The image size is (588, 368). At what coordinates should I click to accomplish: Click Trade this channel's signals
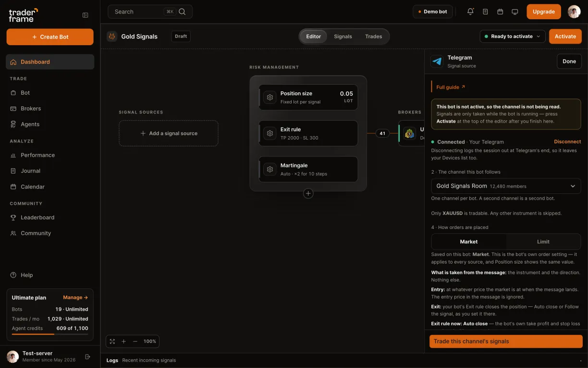[x=506, y=342]
